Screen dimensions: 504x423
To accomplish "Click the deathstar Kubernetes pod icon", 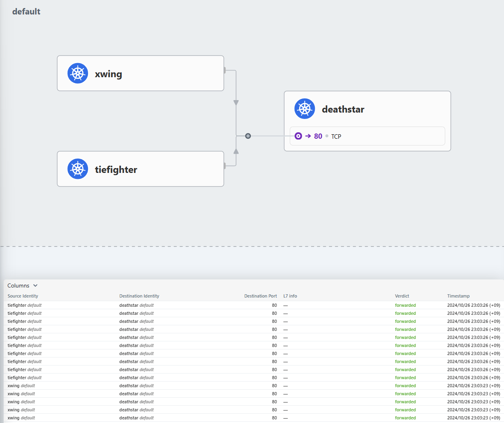I will pyautogui.click(x=305, y=109).
